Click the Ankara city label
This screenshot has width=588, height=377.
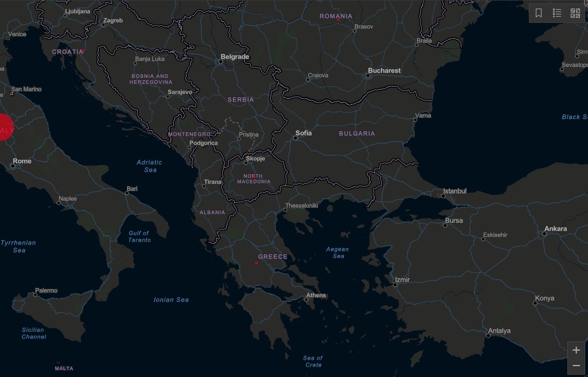[555, 229]
